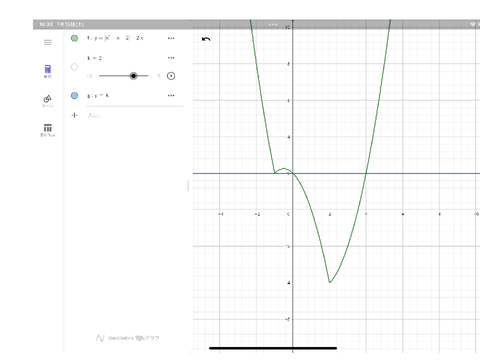Click the time and date in status bar
The width and height of the screenshot is (480, 360).
(x=62, y=24)
